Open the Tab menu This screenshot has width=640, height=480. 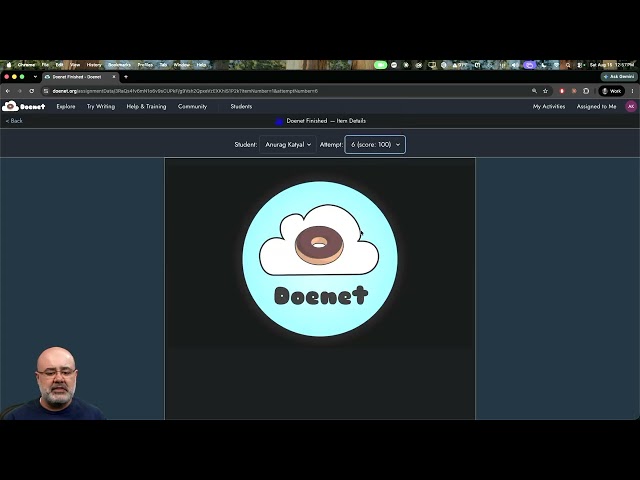tap(163, 65)
